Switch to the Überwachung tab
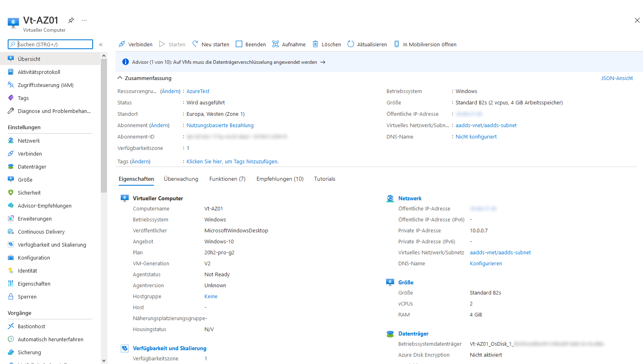This screenshot has width=643, height=364. 181,179
